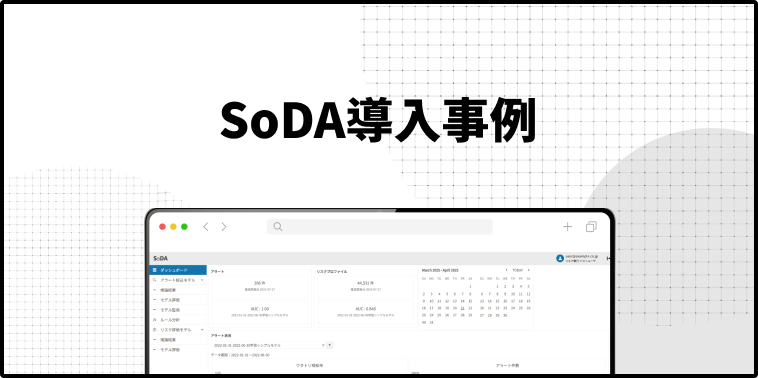This screenshot has width=758, height=378.
Task: Click the icon beside ルール分析
Action: (154, 320)
